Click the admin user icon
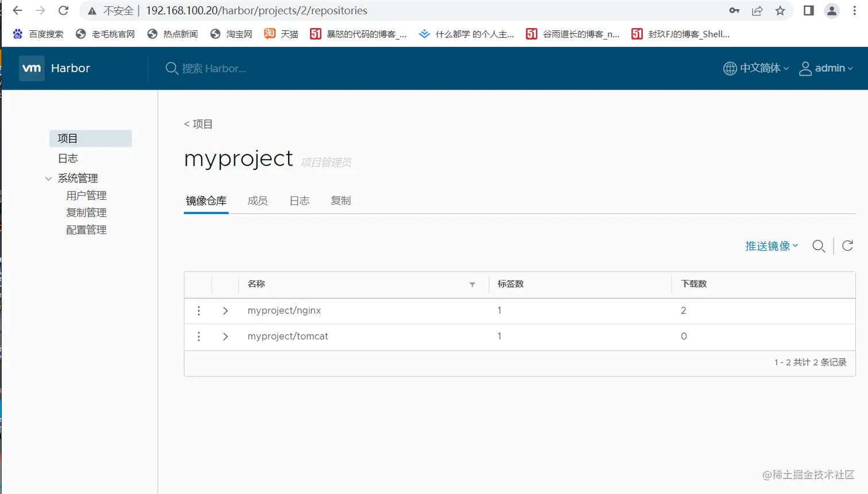Viewport: 868px width, 494px height. (x=805, y=68)
